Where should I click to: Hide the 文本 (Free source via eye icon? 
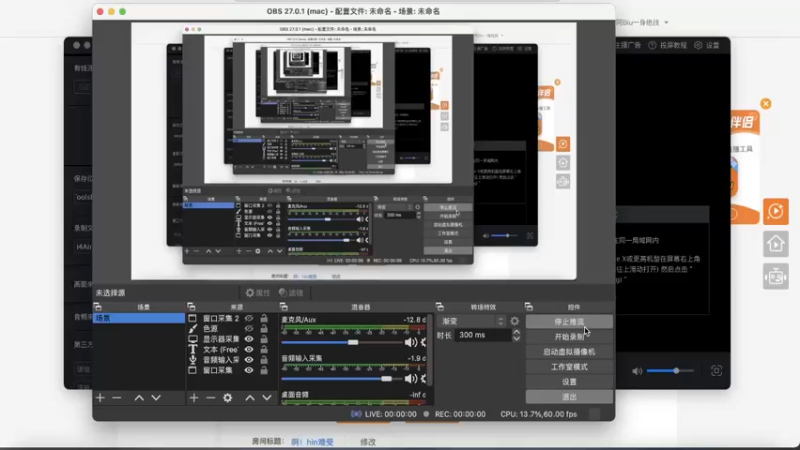[x=249, y=349]
